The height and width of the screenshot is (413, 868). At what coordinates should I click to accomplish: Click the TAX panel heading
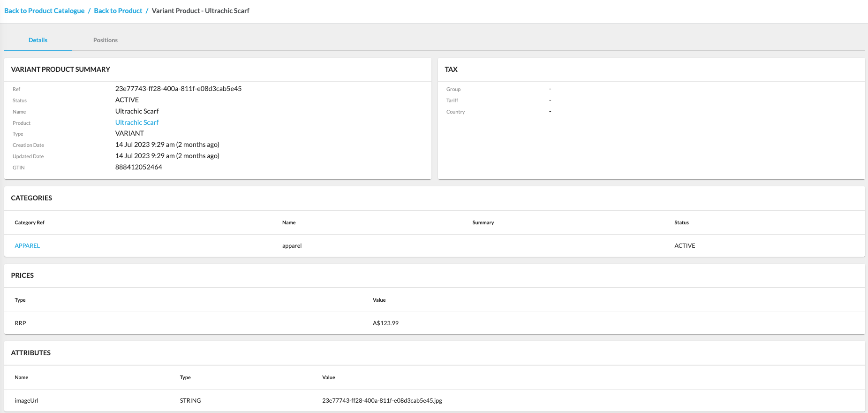tap(451, 69)
